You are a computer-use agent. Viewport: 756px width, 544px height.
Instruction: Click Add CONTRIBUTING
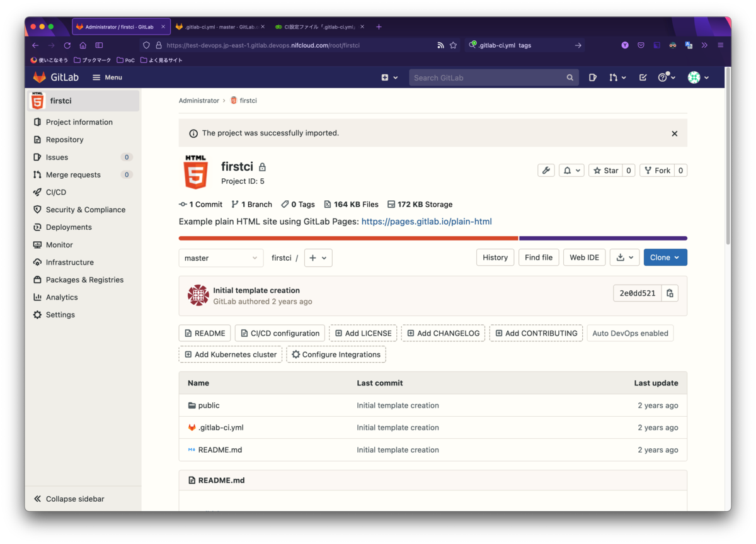(x=536, y=334)
